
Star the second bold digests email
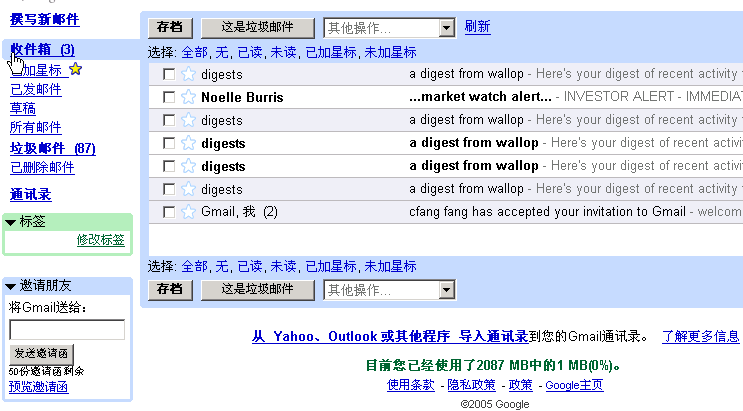pyautogui.click(x=188, y=166)
